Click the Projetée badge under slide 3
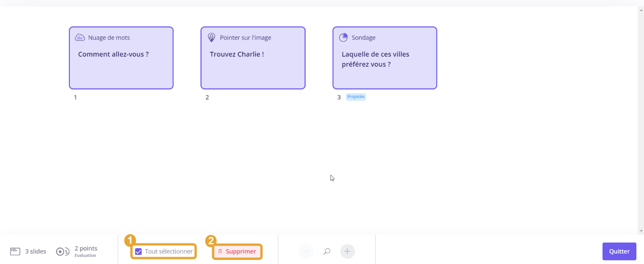 pyautogui.click(x=356, y=97)
